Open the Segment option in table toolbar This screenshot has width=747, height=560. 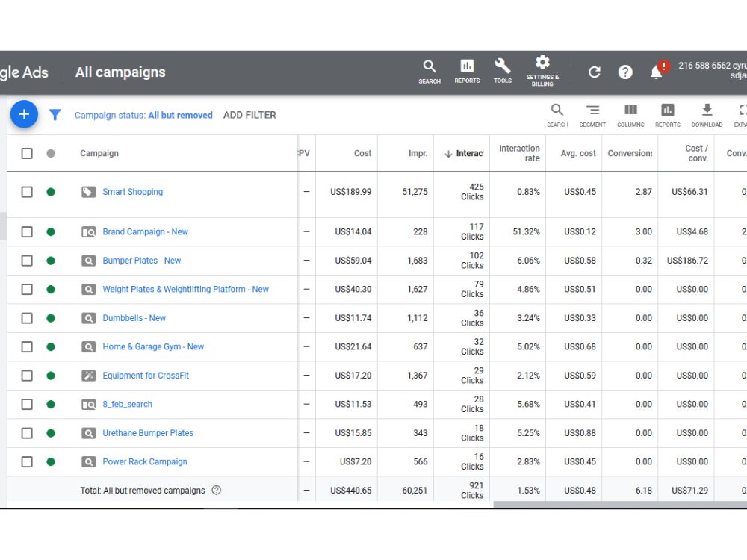point(592,116)
